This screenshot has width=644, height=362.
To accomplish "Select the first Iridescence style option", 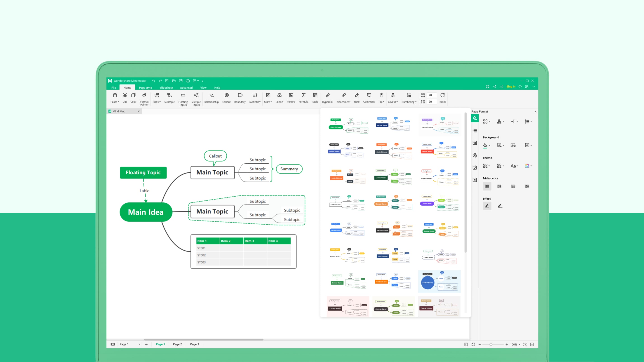I will (487, 186).
